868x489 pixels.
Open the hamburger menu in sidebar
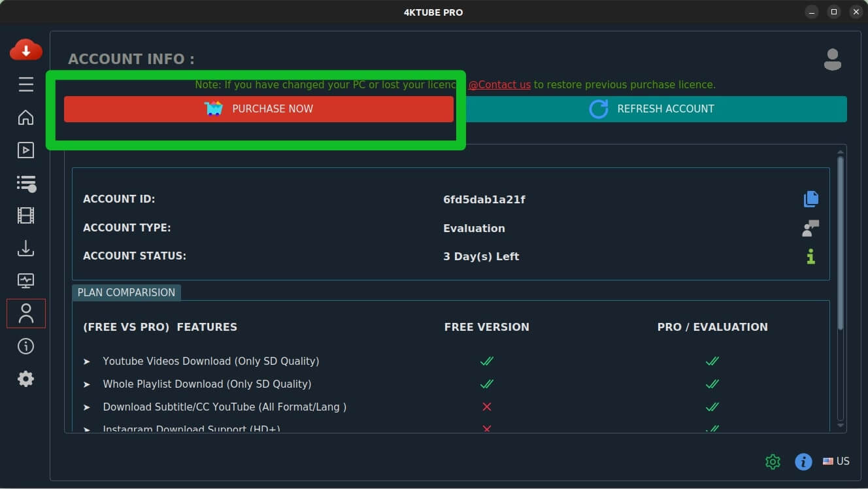pos(26,84)
